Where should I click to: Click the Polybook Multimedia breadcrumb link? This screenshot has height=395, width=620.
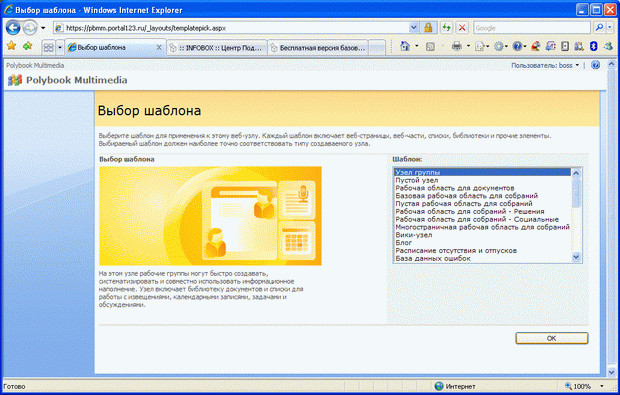pyautogui.click(x=35, y=65)
